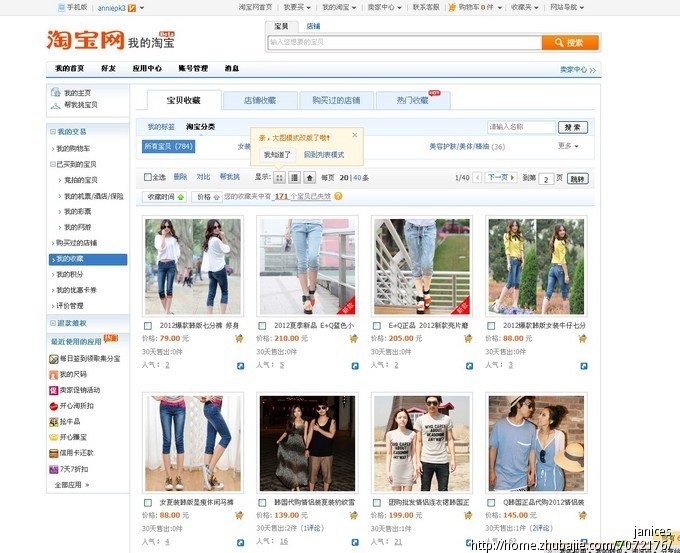Check the 全选 select-all checkbox

147,177
